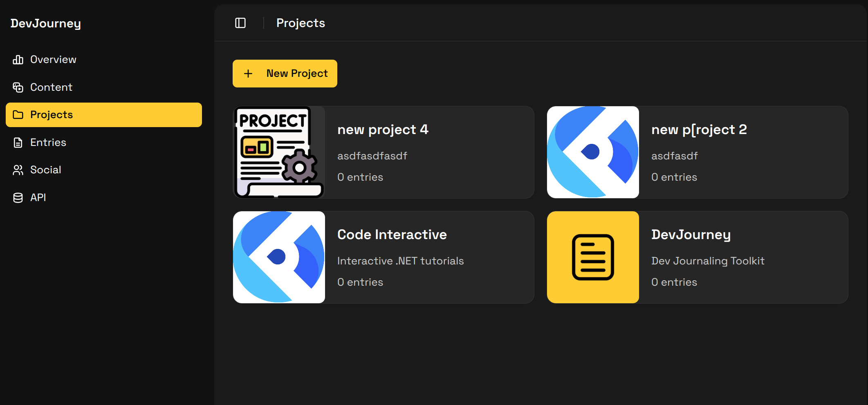The height and width of the screenshot is (405, 868).
Task: Select the DevJourney project card title
Action: click(x=691, y=235)
